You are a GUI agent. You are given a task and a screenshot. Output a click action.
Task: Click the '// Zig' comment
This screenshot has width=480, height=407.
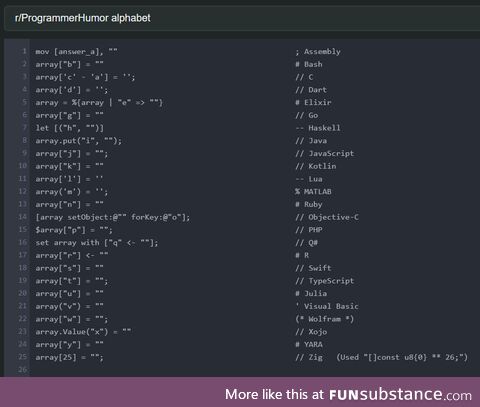(x=309, y=357)
